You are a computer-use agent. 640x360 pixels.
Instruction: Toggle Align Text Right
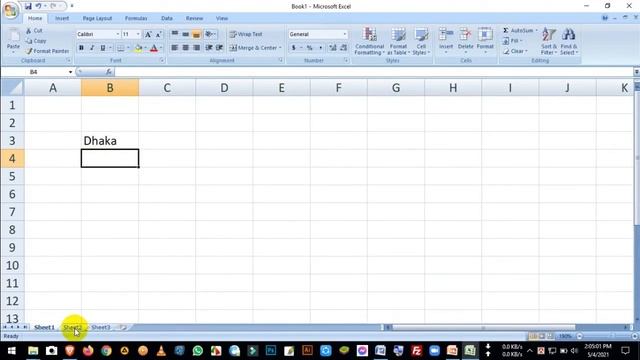pyautogui.click(x=196, y=48)
